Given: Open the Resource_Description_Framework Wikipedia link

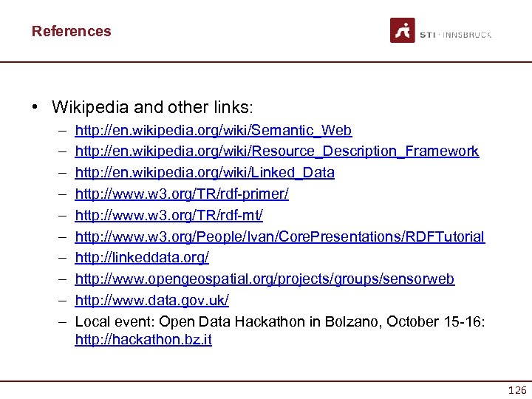Looking at the screenshot, I should click(x=277, y=151).
